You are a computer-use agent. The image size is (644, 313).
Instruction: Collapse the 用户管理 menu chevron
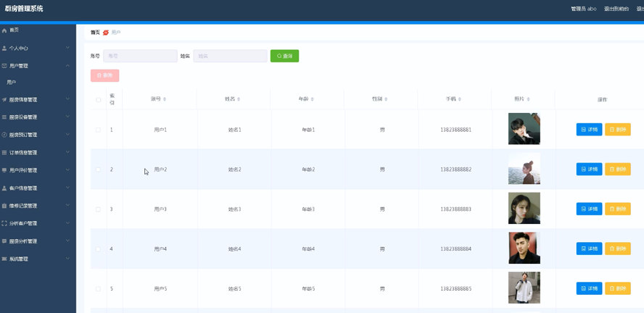click(68, 66)
